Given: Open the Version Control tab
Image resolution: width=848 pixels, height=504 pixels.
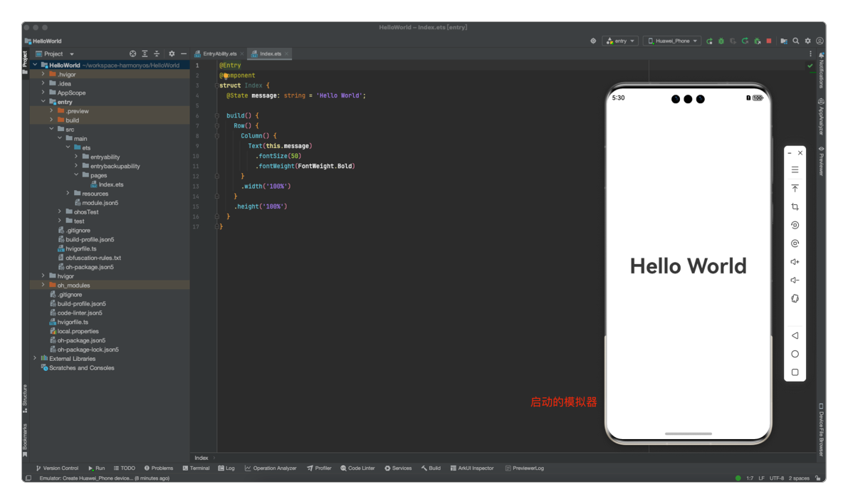Looking at the screenshot, I should pos(57,468).
